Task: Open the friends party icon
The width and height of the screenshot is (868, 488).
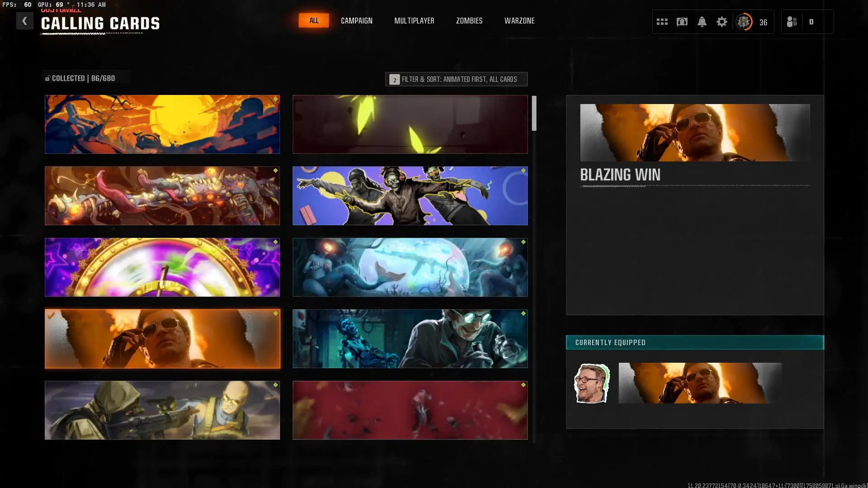Action: (792, 22)
